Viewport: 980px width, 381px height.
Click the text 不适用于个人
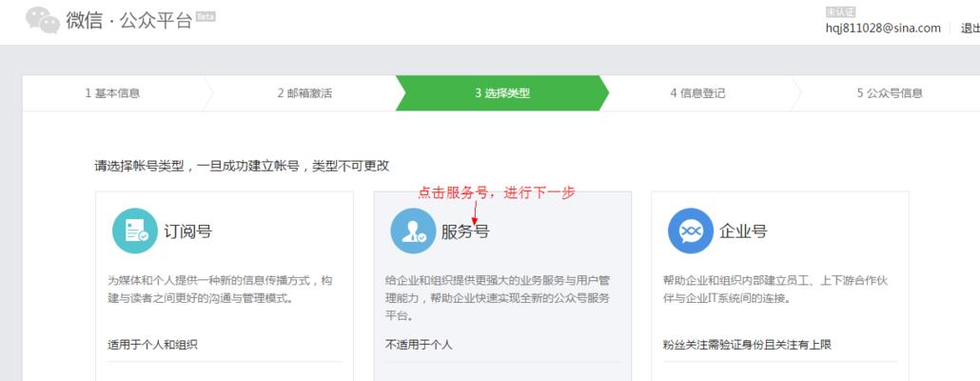pos(419,344)
